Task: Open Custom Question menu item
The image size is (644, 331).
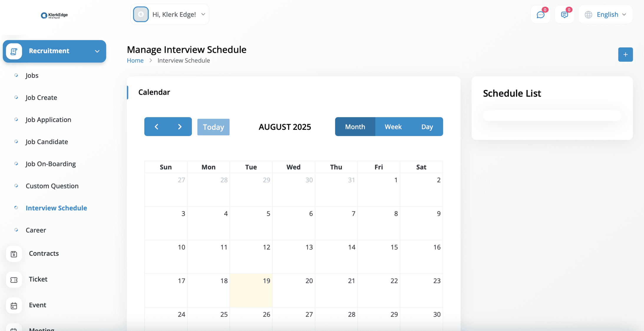Action: pos(52,186)
